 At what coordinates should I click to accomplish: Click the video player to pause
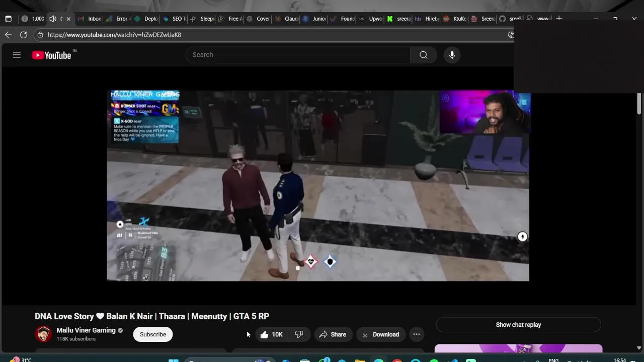318,186
